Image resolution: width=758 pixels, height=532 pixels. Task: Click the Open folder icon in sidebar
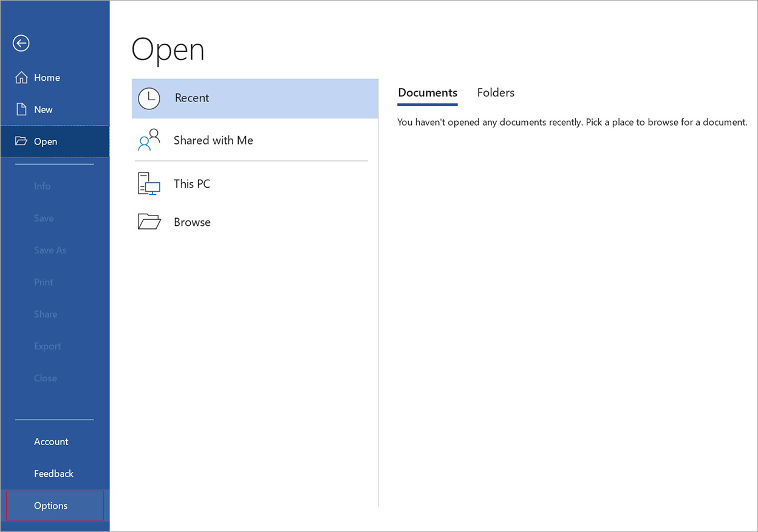pos(21,142)
